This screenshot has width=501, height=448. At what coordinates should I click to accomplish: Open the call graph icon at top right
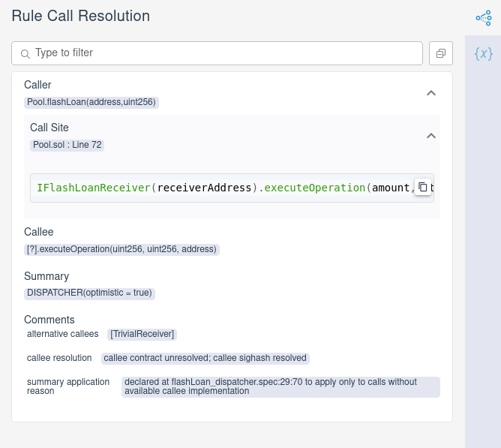click(x=483, y=17)
